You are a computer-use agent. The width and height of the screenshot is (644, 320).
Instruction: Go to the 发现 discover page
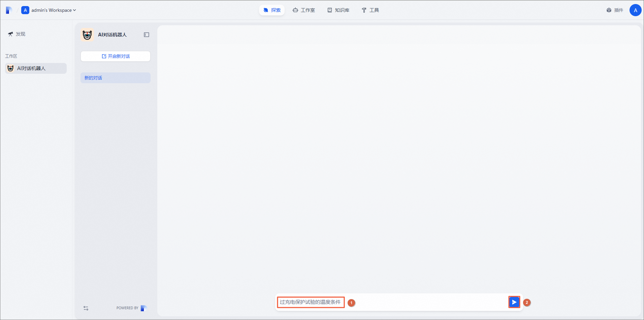pyautogui.click(x=17, y=34)
